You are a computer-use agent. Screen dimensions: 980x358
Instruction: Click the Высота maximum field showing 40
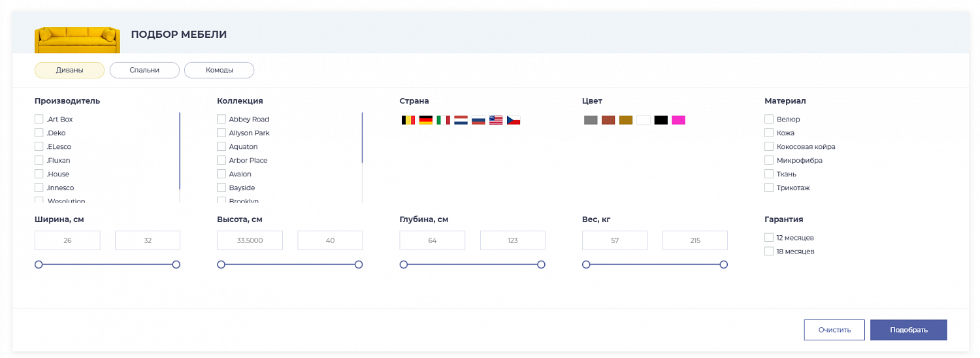(x=330, y=240)
